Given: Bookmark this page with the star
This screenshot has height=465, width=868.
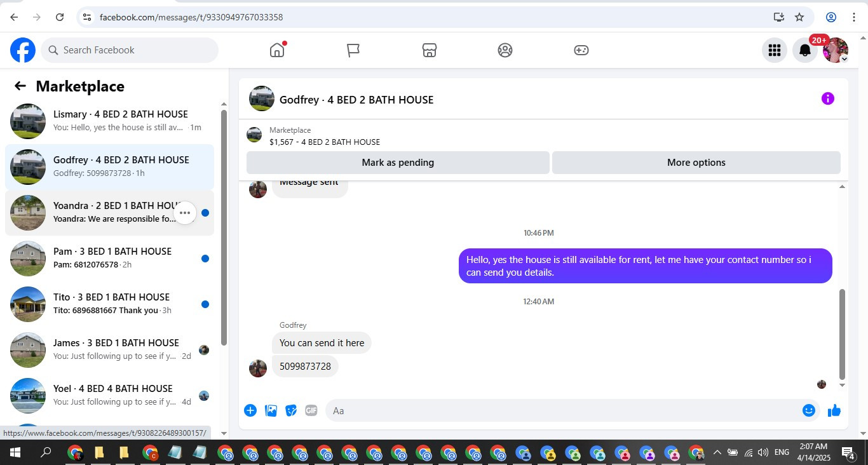Looking at the screenshot, I should 799,17.
